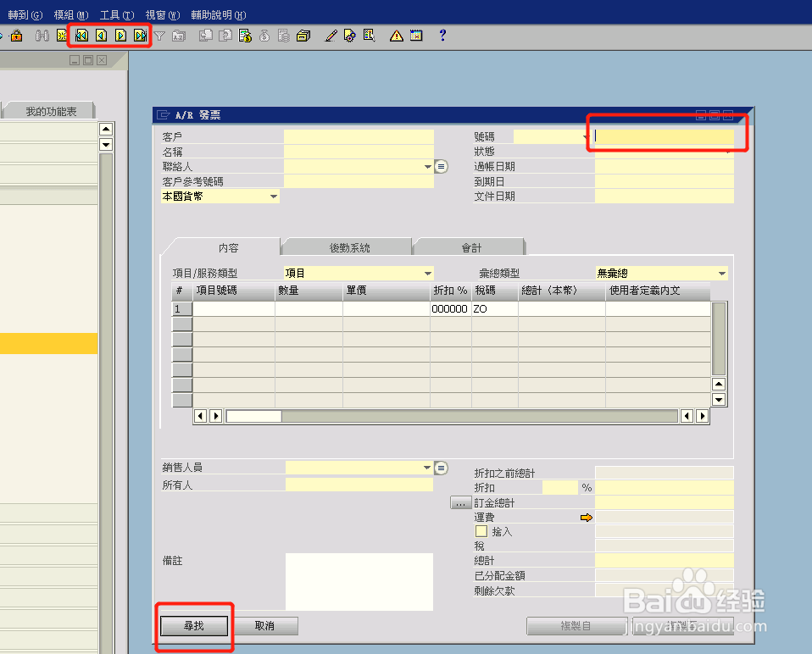Click the lock icon in toolbar
This screenshot has width=812, height=654.
tap(19, 36)
